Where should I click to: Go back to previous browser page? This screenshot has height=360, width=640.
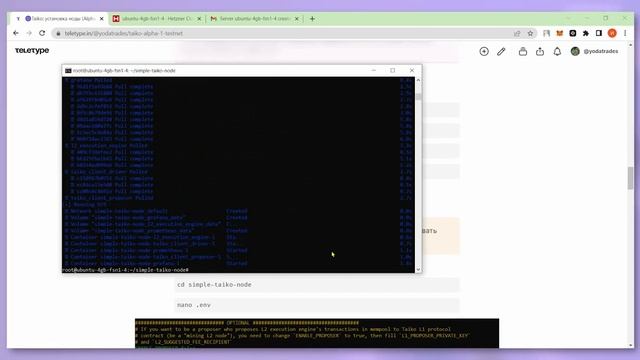[16, 33]
